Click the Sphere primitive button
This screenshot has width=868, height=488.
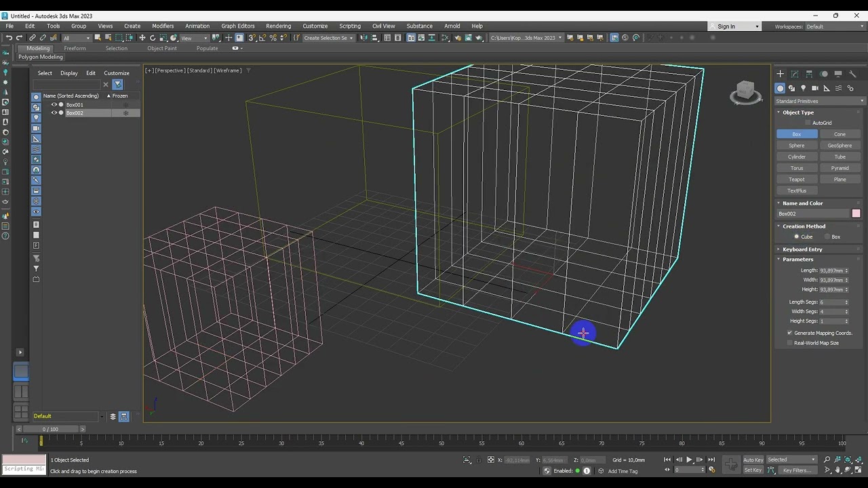(797, 145)
